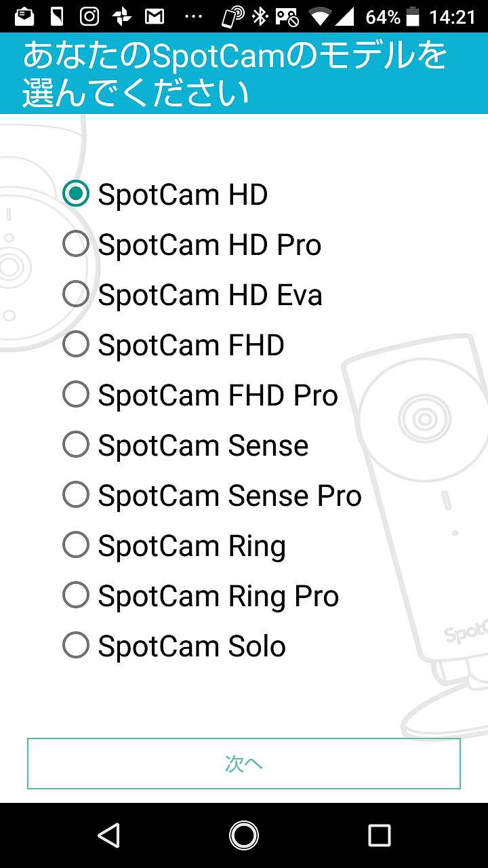This screenshot has width=488, height=868.
Task: Tap the Wi-Fi signal icon
Action: [x=321, y=16]
